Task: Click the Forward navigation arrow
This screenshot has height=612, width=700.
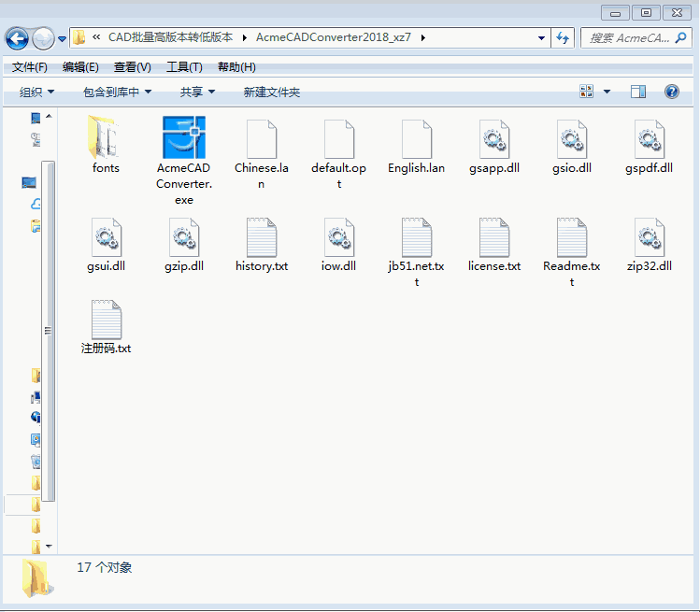Action: tap(43, 39)
